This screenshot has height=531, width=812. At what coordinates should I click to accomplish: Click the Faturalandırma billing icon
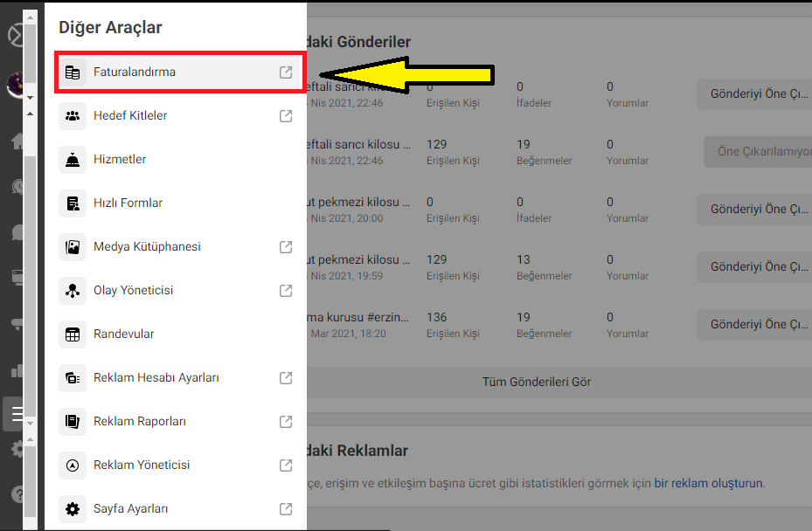pyautogui.click(x=73, y=72)
